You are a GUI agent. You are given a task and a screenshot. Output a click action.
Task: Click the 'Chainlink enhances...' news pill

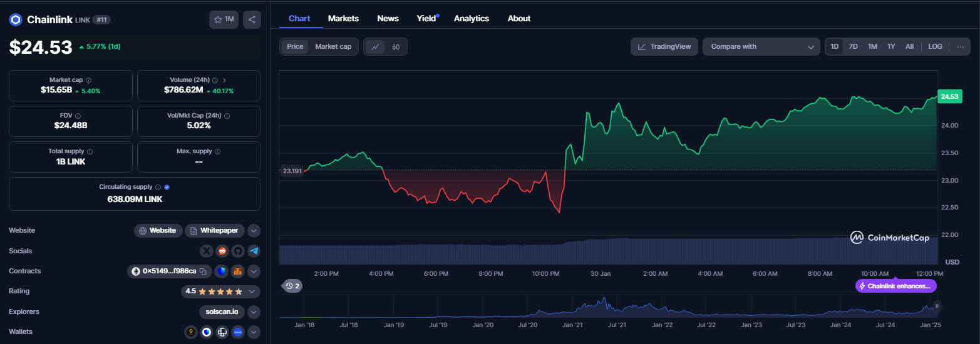[x=896, y=286]
